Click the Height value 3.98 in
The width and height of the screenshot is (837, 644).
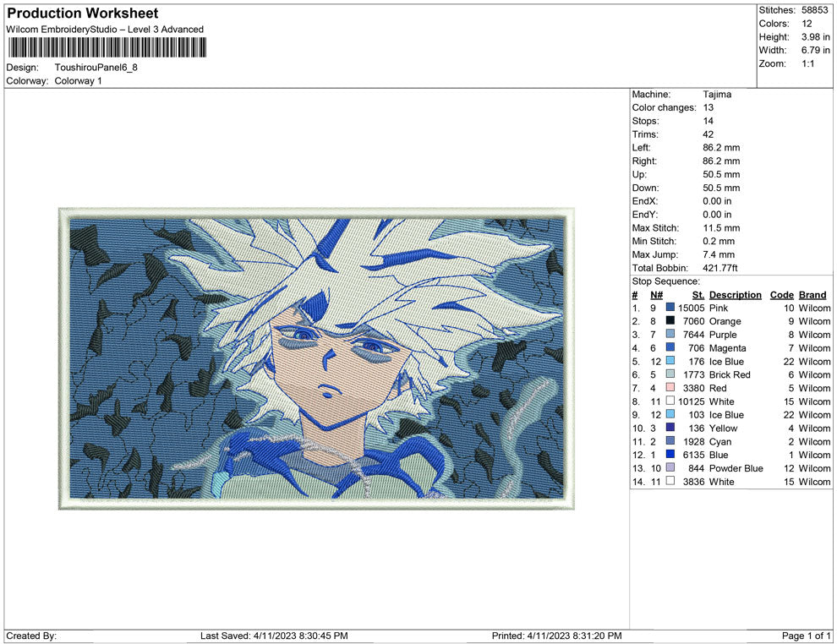816,37
